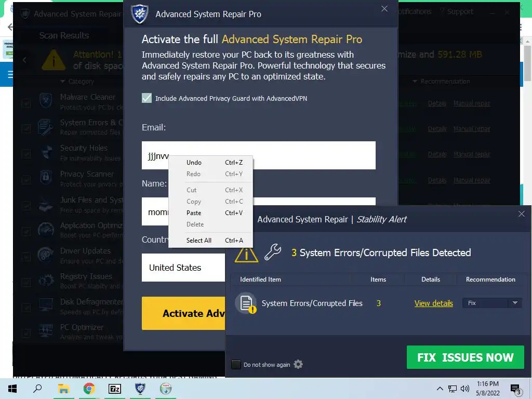Select Undo from context menu

(211, 163)
